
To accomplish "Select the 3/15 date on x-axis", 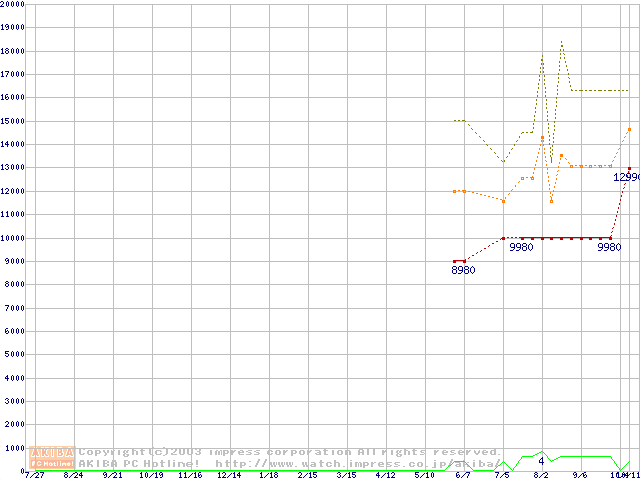I will coord(346,475).
